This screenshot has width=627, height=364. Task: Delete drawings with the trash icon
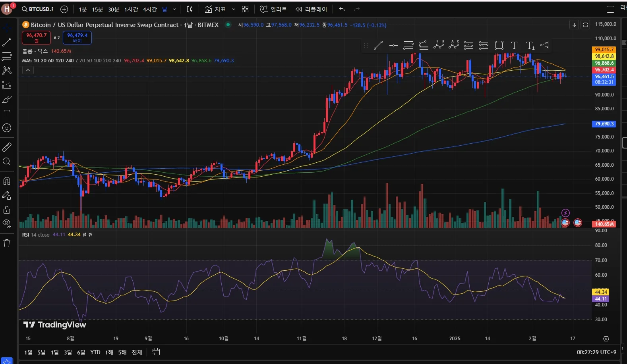7,243
